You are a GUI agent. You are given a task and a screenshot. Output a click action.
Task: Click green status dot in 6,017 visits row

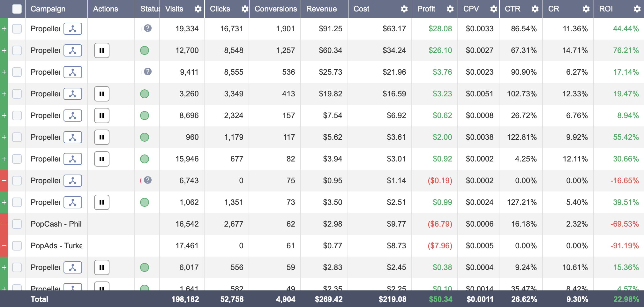[x=145, y=267]
